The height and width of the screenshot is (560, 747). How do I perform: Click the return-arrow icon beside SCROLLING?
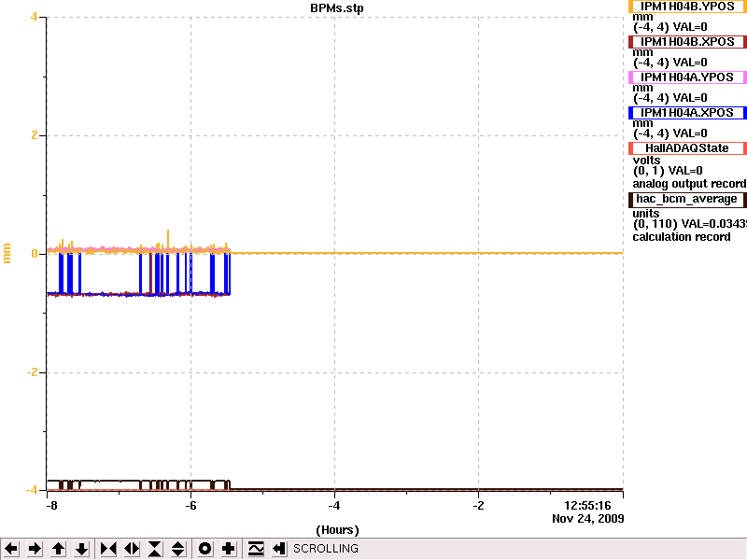pyautogui.click(x=279, y=549)
